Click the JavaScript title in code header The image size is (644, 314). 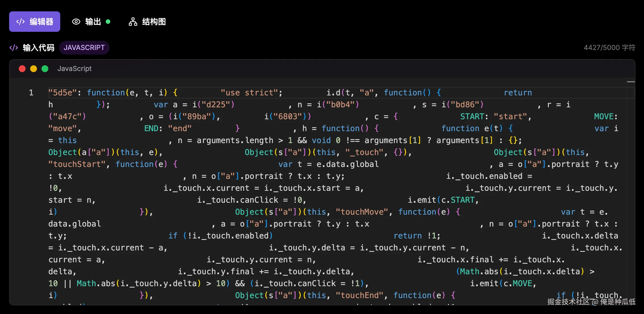pyautogui.click(x=74, y=69)
